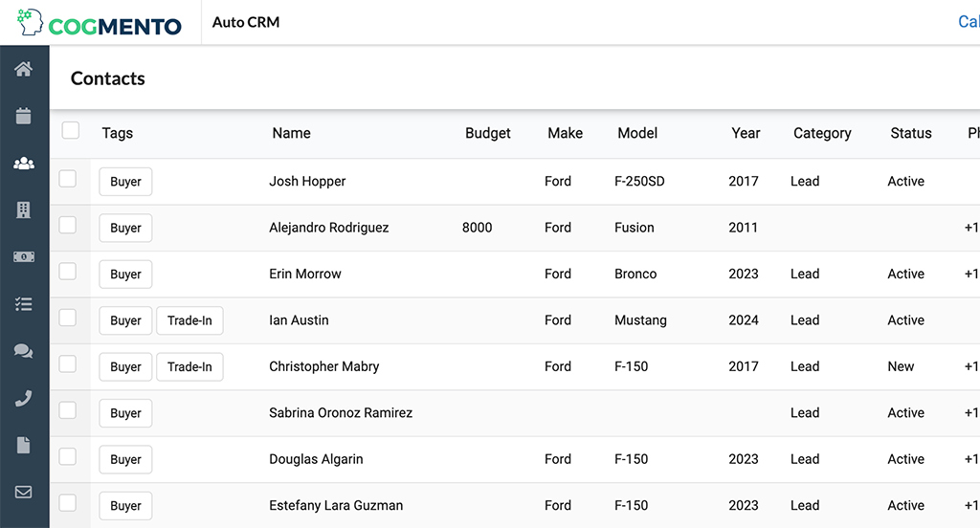Image resolution: width=980 pixels, height=528 pixels.
Task: Open the Tasks checklist icon in sidebar
Action: point(24,304)
